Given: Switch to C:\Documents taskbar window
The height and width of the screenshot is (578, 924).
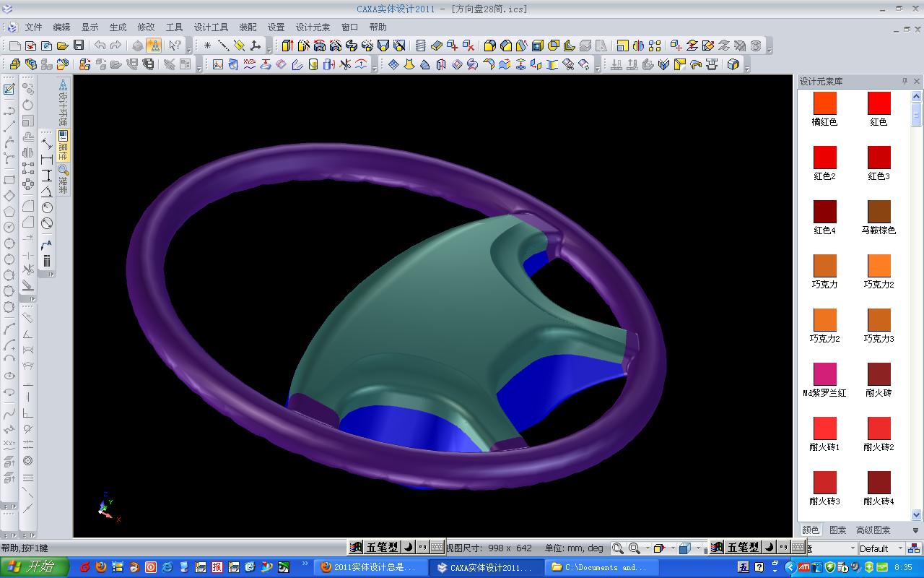Looking at the screenshot, I should pyautogui.click(x=601, y=567).
